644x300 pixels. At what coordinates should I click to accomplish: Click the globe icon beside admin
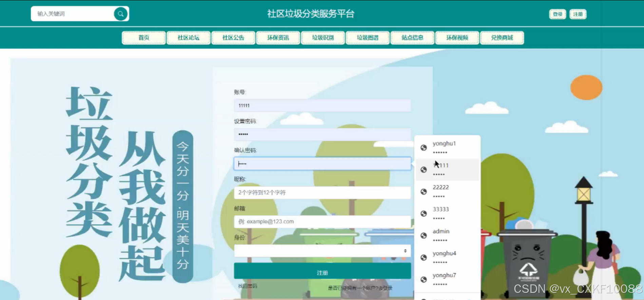point(424,236)
